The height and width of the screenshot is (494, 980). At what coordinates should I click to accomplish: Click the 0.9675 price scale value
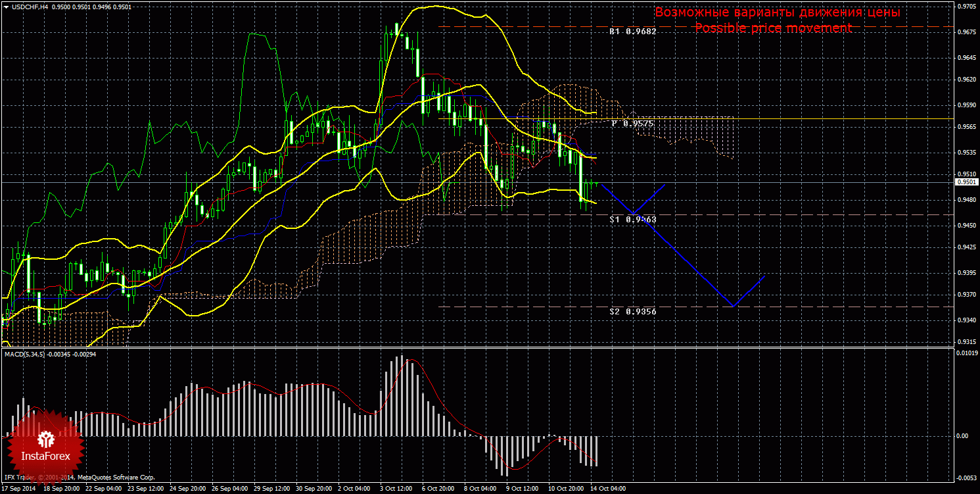pyautogui.click(x=966, y=32)
